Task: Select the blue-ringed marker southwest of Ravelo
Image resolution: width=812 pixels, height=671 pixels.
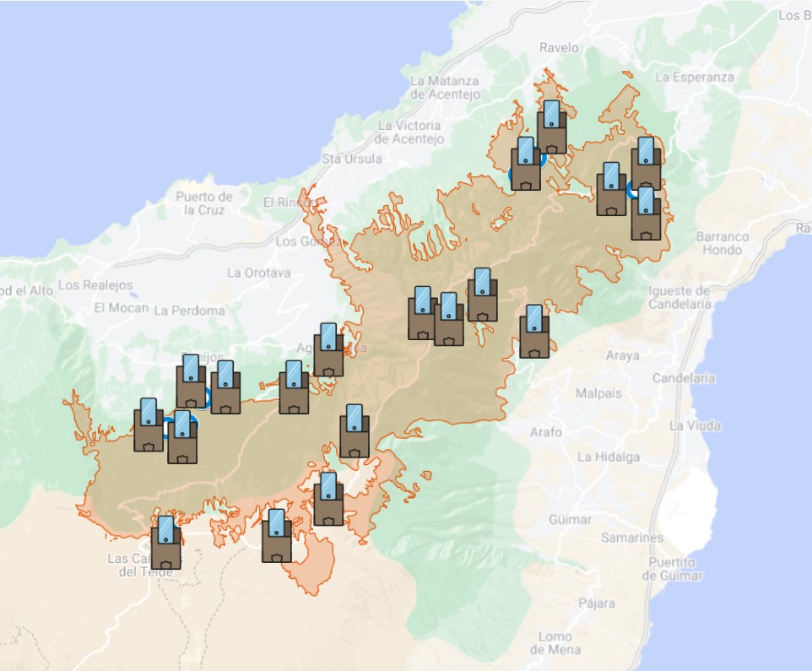Action: [x=525, y=165]
